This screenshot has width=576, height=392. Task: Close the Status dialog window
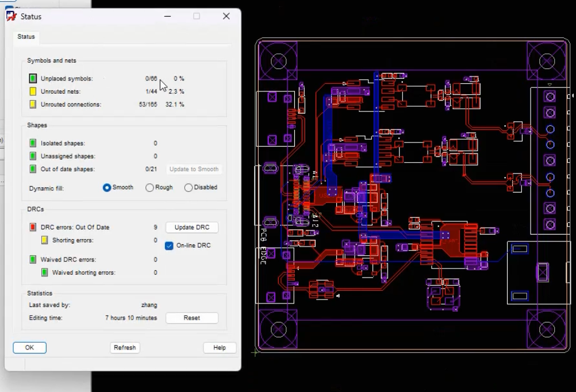[226, 16]
